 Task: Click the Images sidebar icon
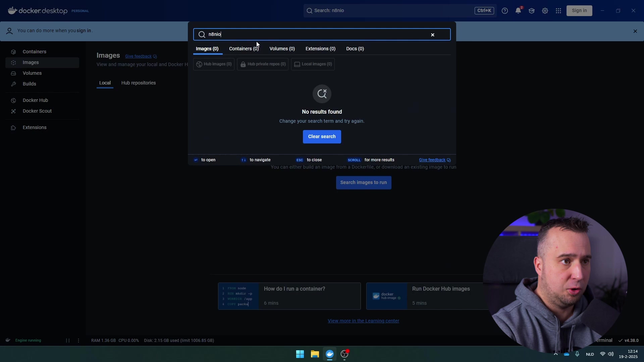[13, 63]
